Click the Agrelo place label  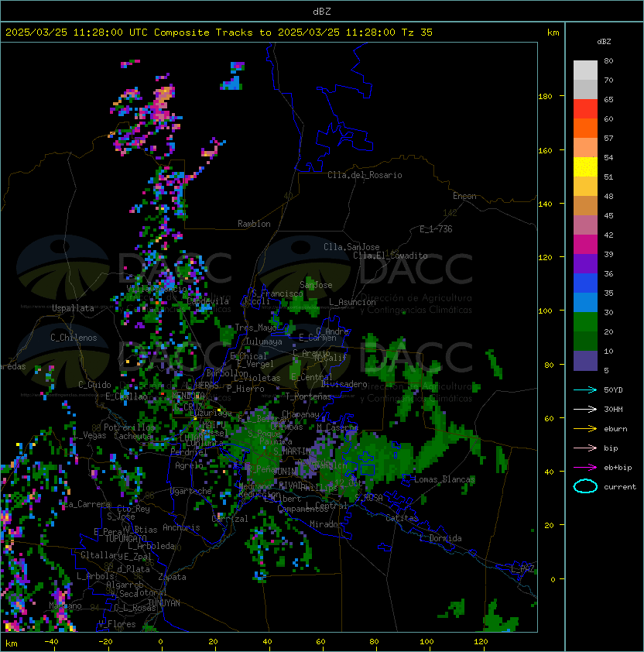(189, 465)
